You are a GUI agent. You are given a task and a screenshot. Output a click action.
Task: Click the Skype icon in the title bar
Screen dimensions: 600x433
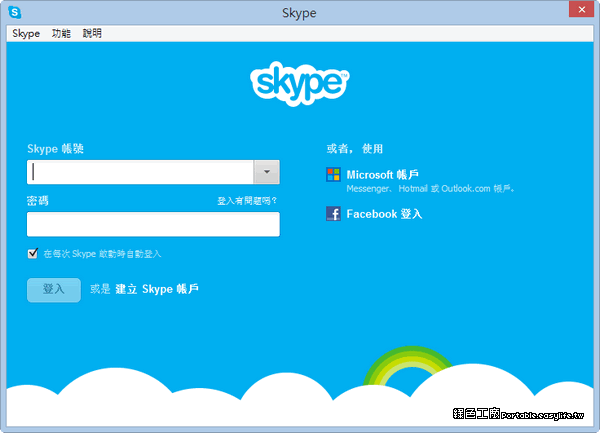coord(15,12)
